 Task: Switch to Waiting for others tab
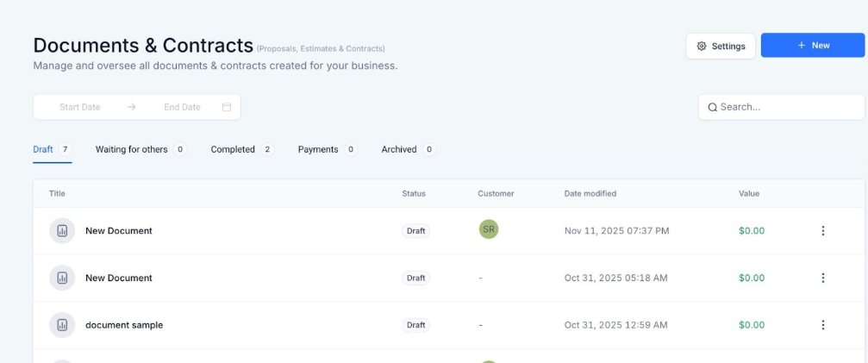point(132,150)
